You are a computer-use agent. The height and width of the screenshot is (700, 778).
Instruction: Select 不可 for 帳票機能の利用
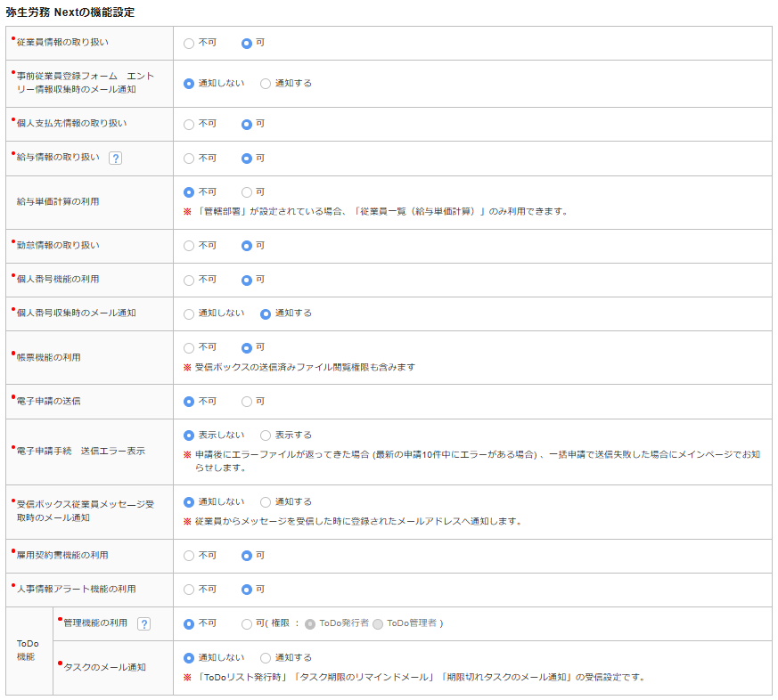pyautogui.click(x=189, y=348)
